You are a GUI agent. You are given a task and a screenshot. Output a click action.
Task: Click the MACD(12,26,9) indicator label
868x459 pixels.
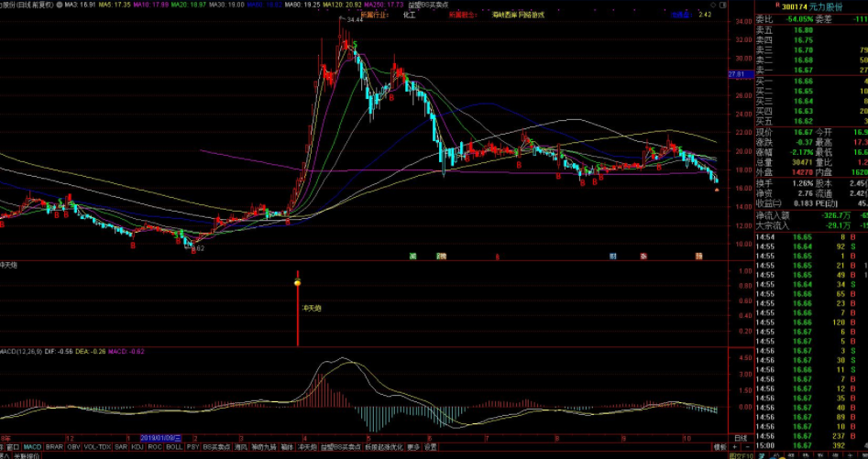20,351
